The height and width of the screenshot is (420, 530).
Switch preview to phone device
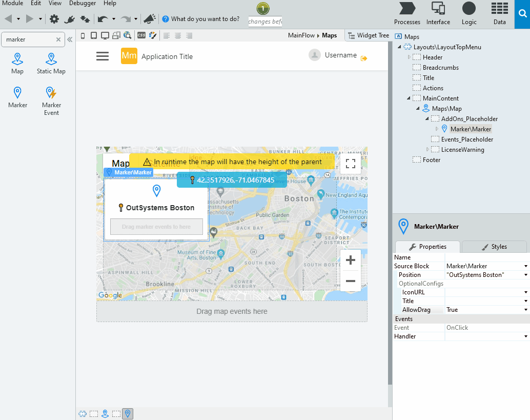[x=83, y=35]
